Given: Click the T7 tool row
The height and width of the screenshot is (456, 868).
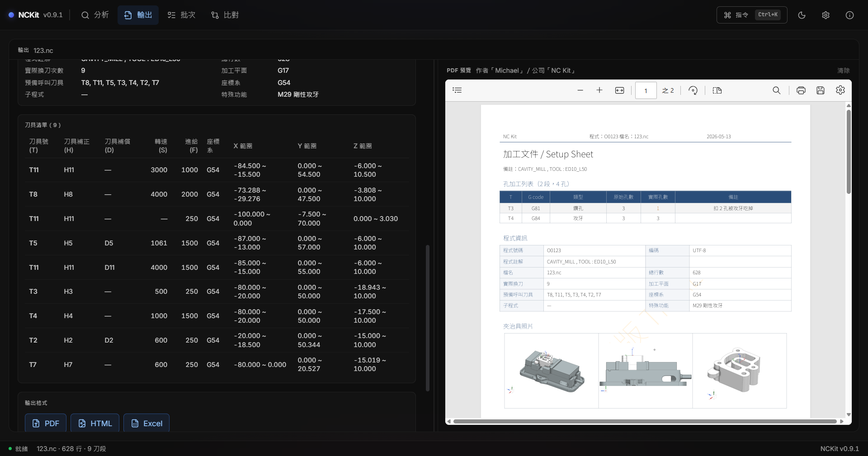Looking at the screenshot, I should pyautogui.click(x=217, y=365).
